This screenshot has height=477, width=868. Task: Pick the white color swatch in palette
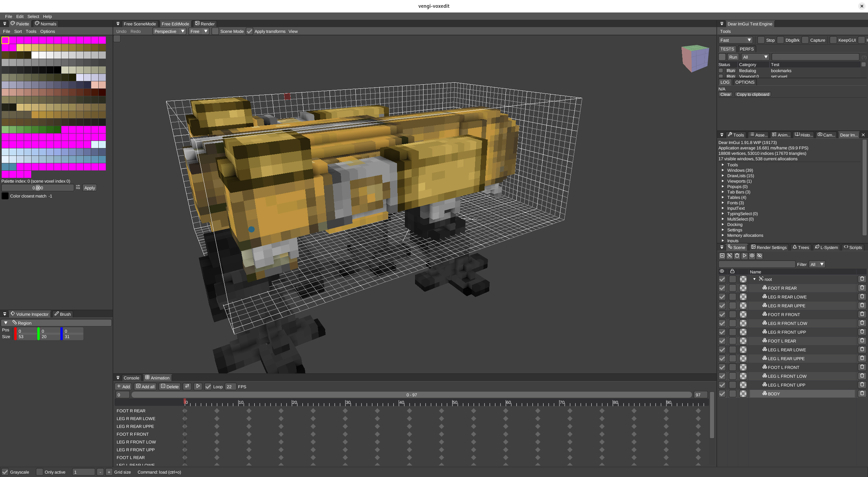click(x=35, y=55)
